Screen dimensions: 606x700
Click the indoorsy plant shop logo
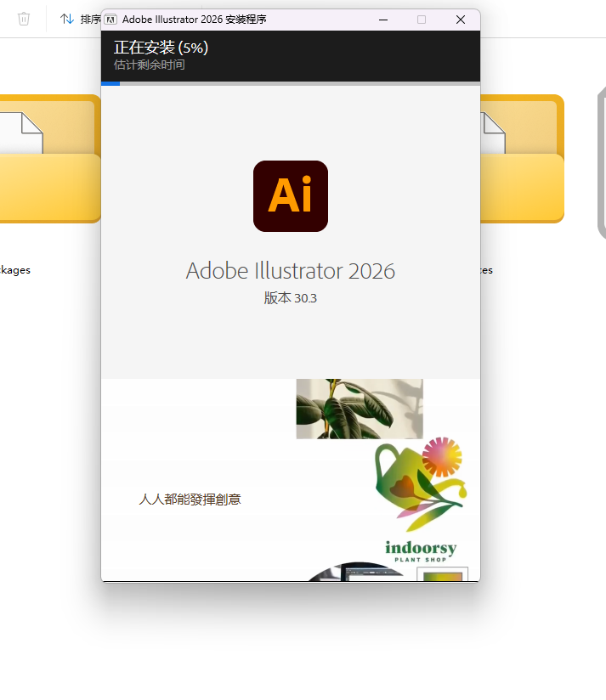421,551
